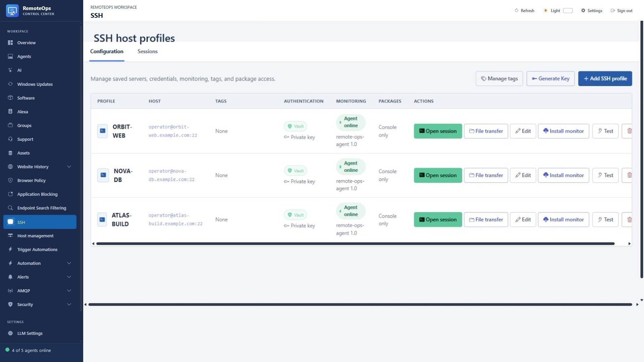Open session for NOVA-DB
This screenshot has height=362, width=644.
pos(438,175)
